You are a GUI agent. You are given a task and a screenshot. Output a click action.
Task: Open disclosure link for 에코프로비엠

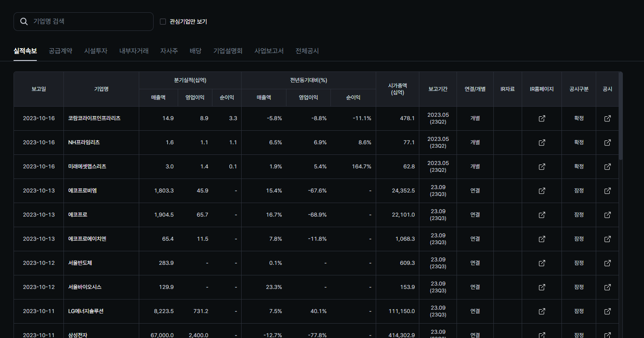click(x=608, y=191)
